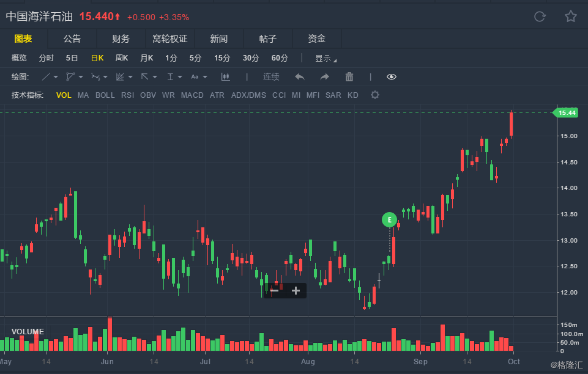Enable the MFI indicator

pos(313,95)
